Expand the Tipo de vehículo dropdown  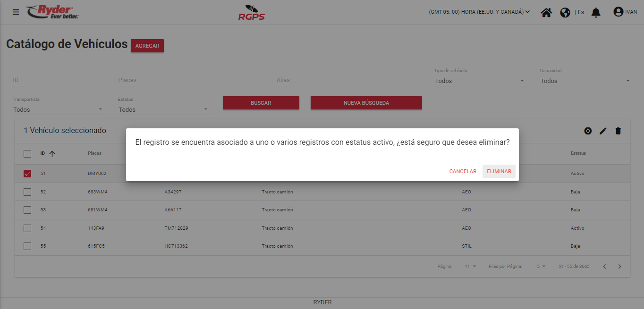[x=480, y=81]
